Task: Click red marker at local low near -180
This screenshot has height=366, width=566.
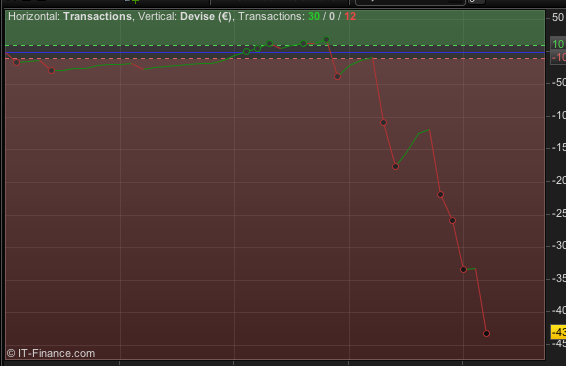Action: (395, 167)
